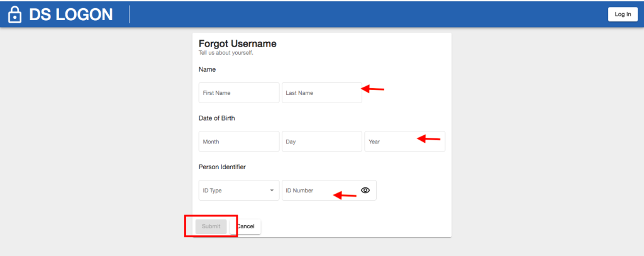Click the Submit button
Viewport: 644px width, 256px height.
[211, 226]
